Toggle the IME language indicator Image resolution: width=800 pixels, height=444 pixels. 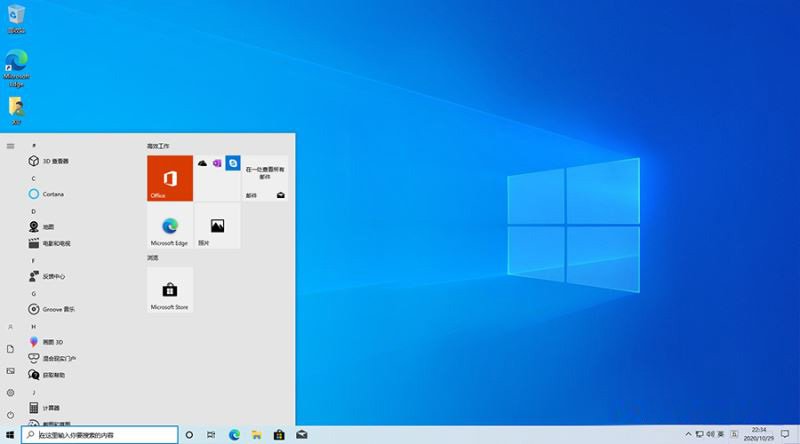pyautogui.click(x=721, y=434)
